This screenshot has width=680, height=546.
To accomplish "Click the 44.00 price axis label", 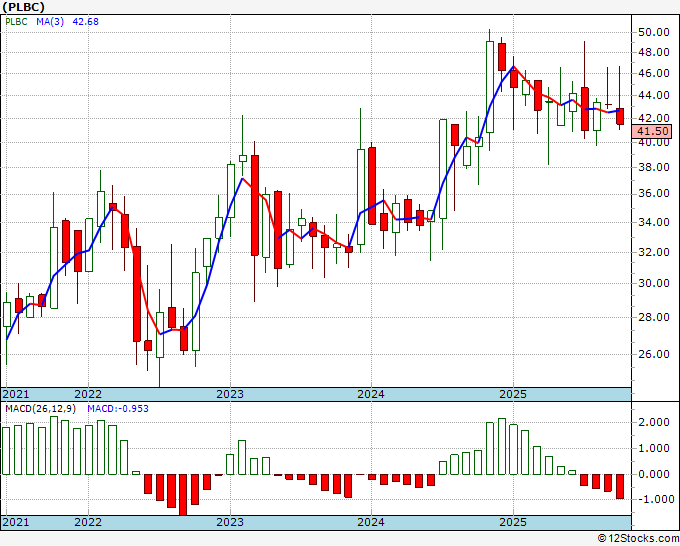I will point(653,95).
